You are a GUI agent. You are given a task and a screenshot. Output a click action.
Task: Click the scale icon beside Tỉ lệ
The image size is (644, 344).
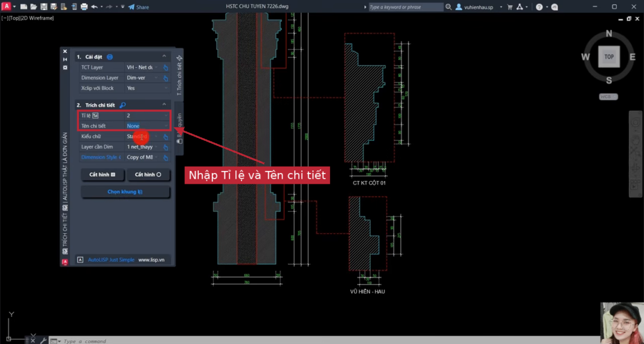(x=96, y=116)
